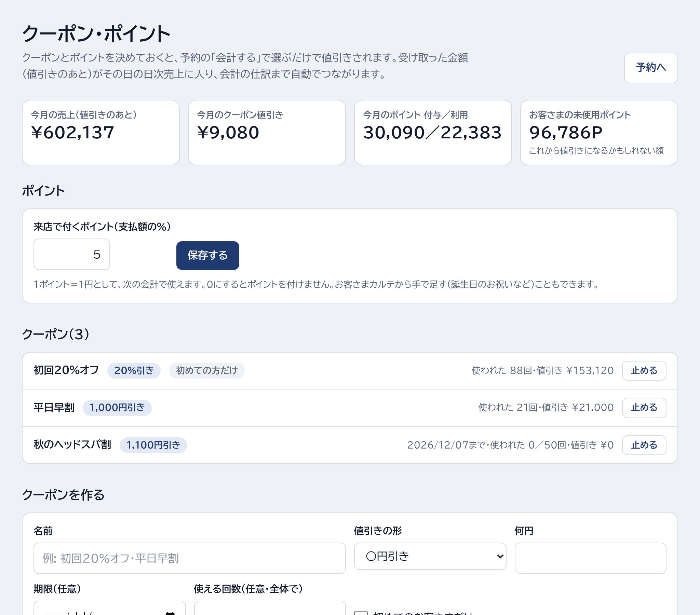Click the これから値引きになるかもしれない額 note
Viewport: 700px width, 615px height.
point(596,151)
